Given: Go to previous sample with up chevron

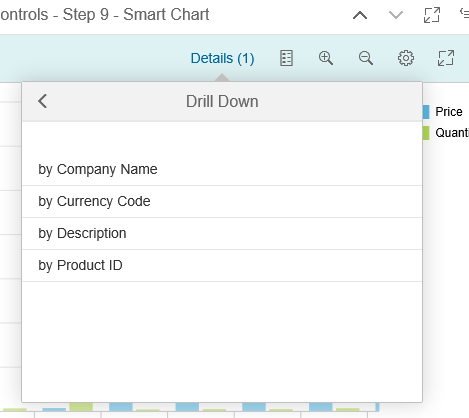Looking at the screenshot, I should (x=360, y=15).
